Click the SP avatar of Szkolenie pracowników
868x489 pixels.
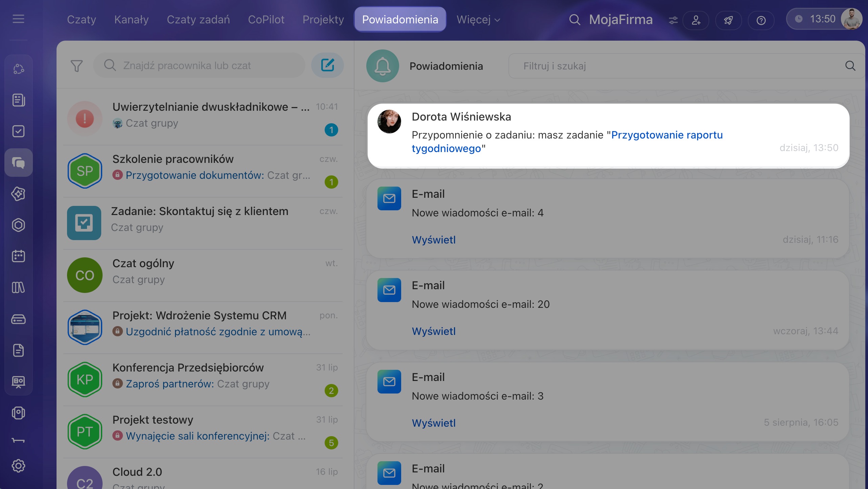85,171
